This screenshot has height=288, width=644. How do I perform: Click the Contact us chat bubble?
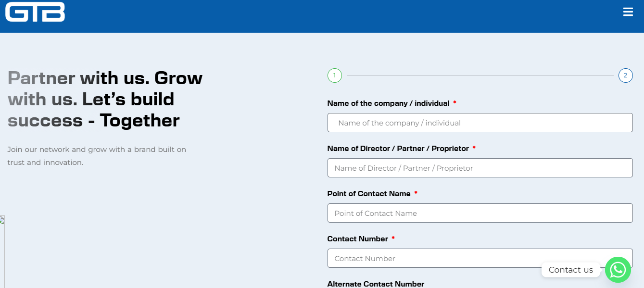tap(570, 270)
